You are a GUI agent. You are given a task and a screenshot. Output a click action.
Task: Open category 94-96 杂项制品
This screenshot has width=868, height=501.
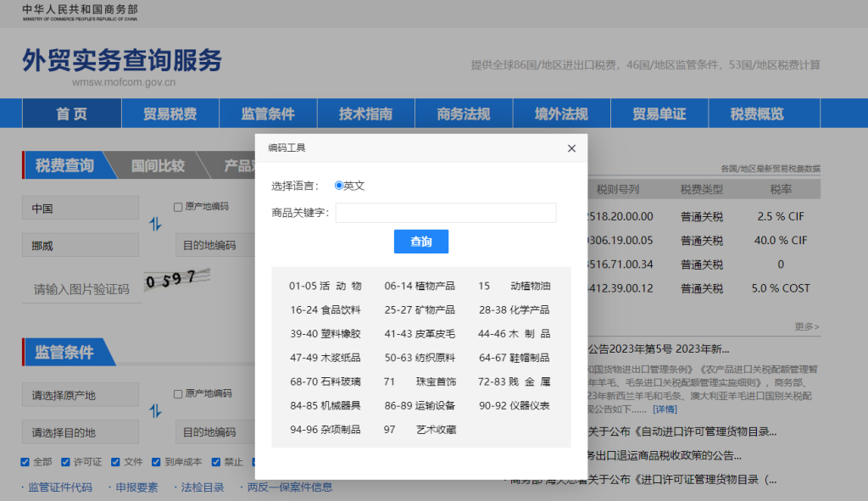[325, 430]
